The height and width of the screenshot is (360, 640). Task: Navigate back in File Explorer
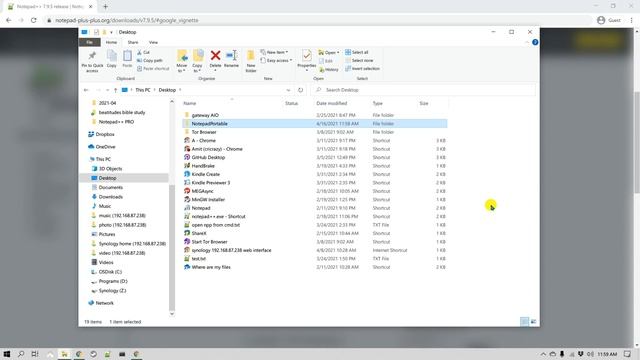point(86,90)
